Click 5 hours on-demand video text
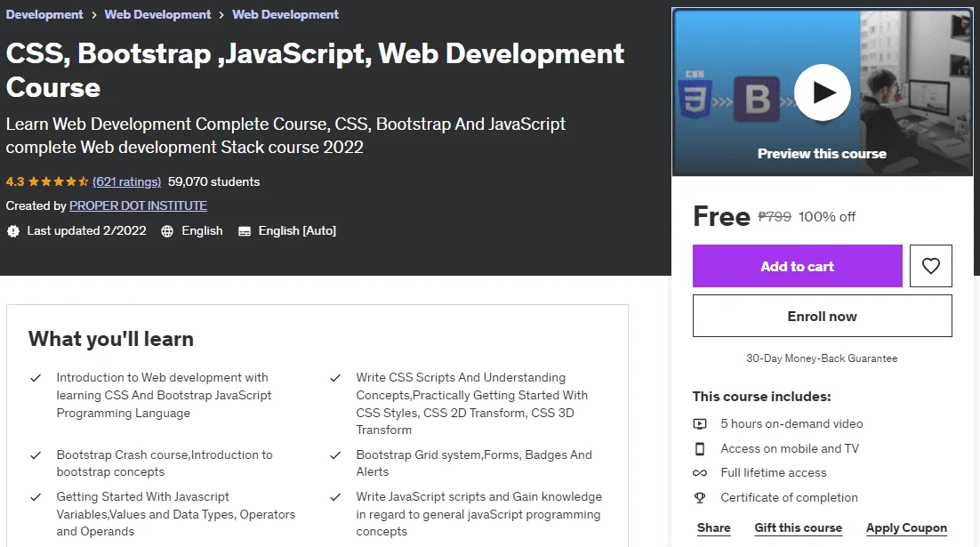This screenshot has height=547, width=980. point(791,424)
